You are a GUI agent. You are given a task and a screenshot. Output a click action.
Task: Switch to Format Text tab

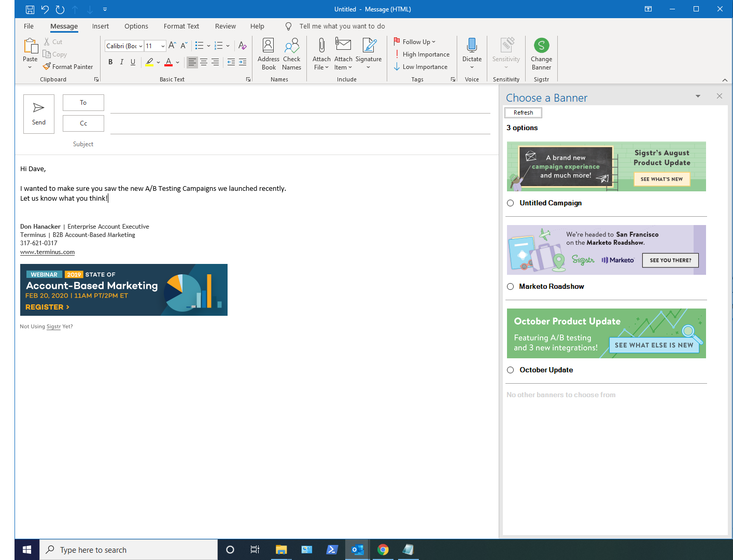pyautogui.click(x=181, y=26)
